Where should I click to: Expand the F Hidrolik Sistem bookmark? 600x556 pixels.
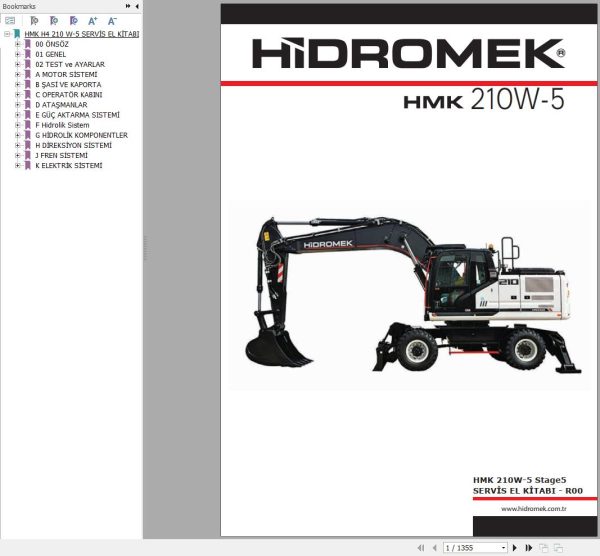point(17,125)
